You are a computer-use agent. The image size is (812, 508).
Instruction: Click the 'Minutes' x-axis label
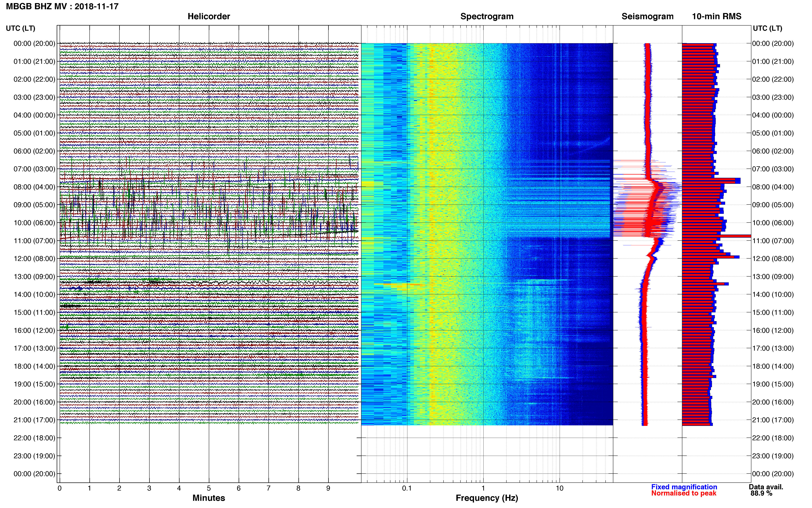pos(209,498)
